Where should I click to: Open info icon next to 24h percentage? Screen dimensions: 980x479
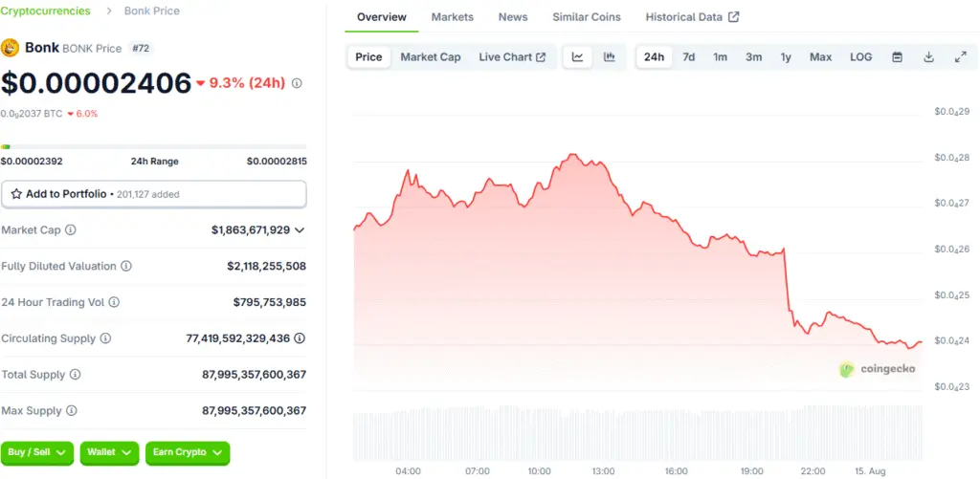(x=297, y=83)
